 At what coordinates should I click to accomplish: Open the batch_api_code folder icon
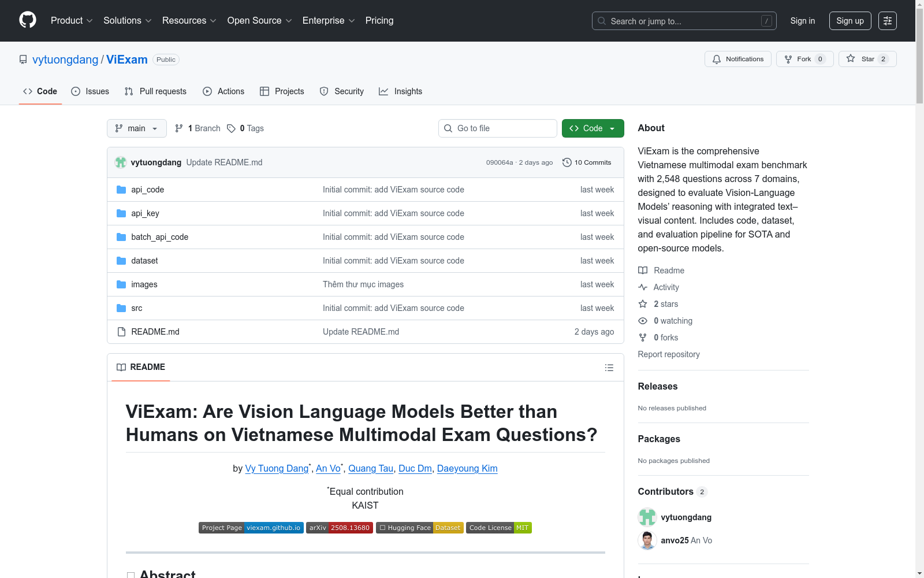[x=121, y=237]
